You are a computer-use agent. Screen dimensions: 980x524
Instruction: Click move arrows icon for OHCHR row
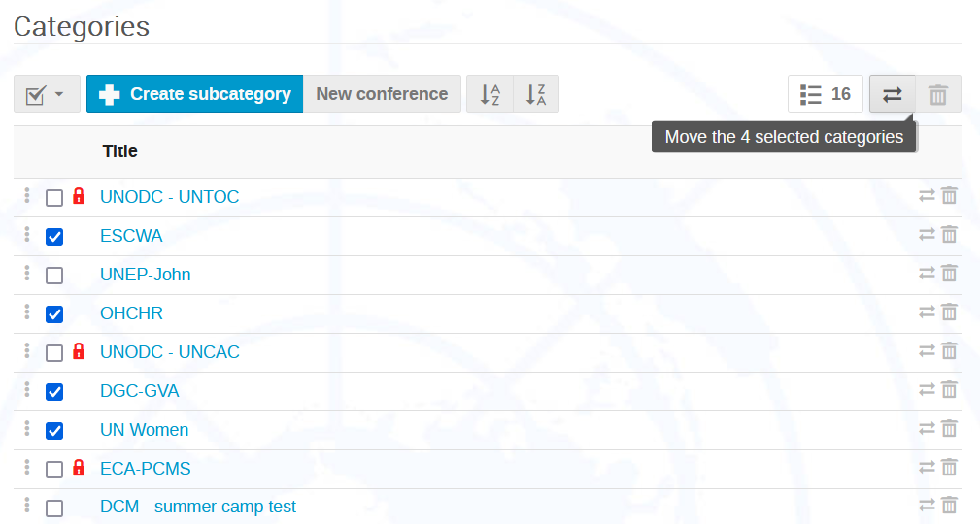pyautogui.click(x=927, y=312)
